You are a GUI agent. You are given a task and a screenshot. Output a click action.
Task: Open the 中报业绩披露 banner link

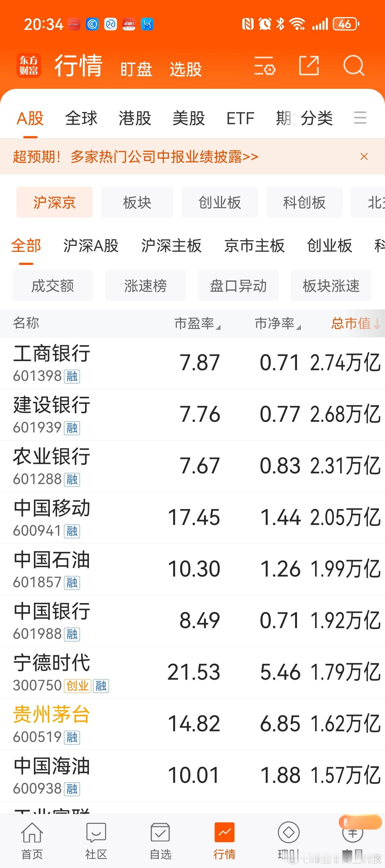(136, 157)
